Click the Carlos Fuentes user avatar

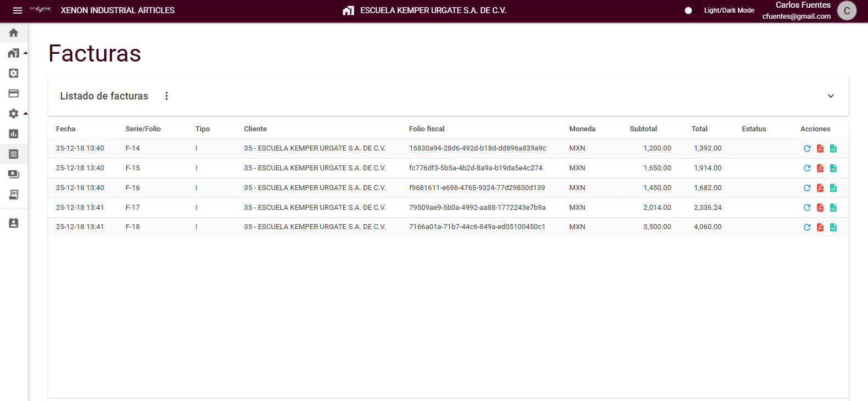847,10
